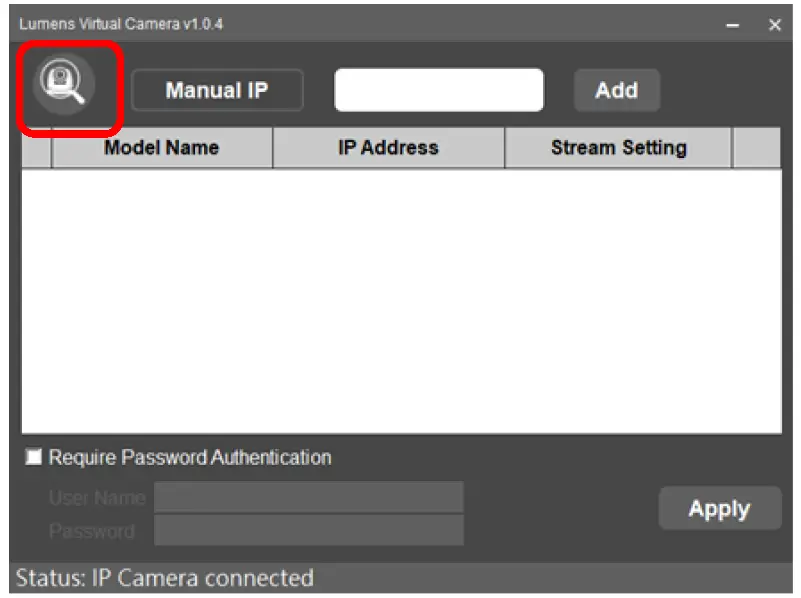Click the blank leftmost column header
Screen dimensions: 801x598
pyautogui.click(x=37, y=148)
